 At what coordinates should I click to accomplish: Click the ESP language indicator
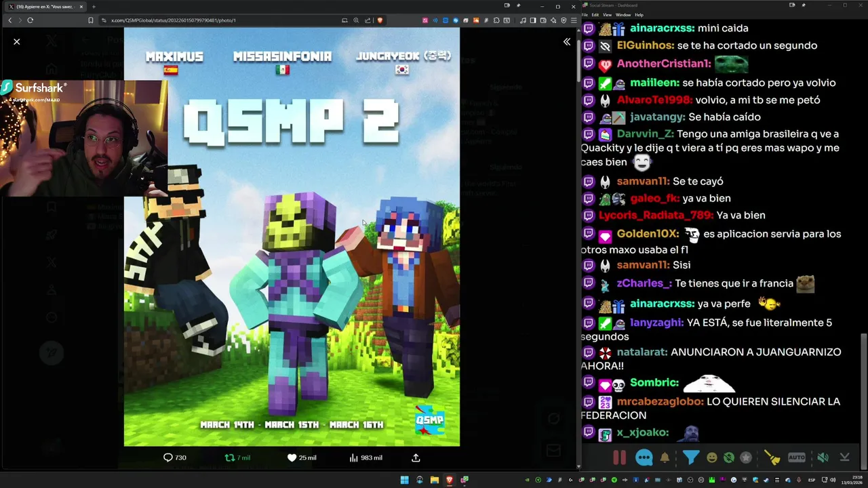(x=812, y=479)
